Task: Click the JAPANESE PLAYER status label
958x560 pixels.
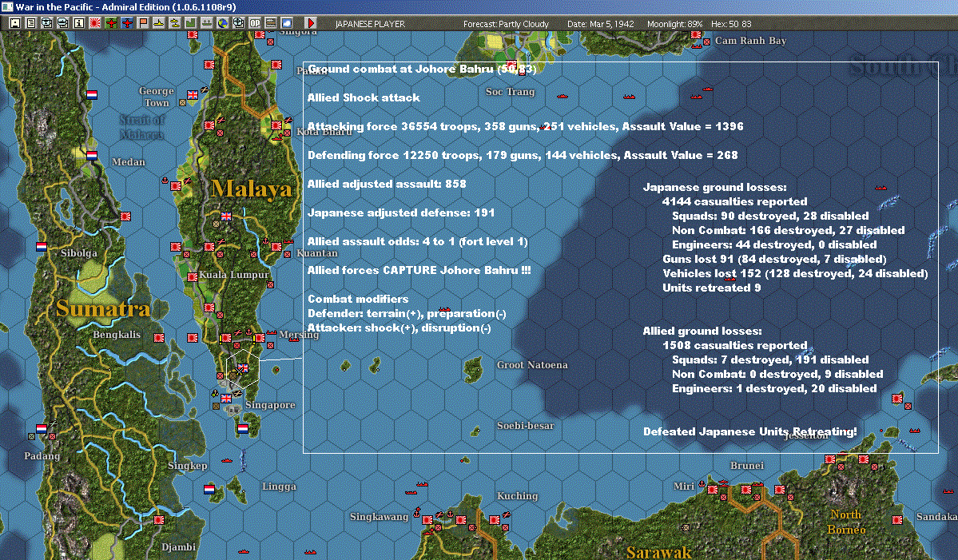Action: click(370, 24)
